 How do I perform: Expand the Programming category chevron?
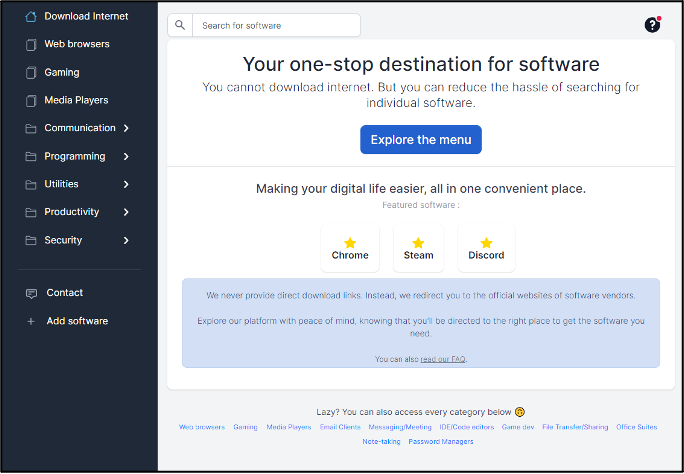pos(126,156)
